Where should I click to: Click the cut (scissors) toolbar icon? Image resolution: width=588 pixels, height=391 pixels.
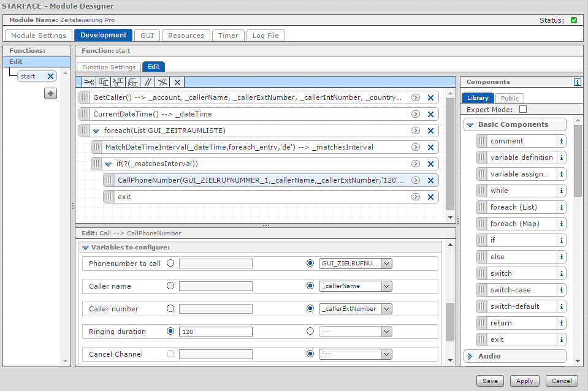pyautogui.click(x=88, y=82)
